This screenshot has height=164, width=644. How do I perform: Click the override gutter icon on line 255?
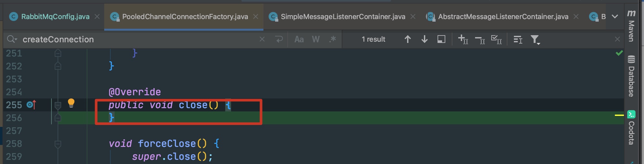coord(31,105)
